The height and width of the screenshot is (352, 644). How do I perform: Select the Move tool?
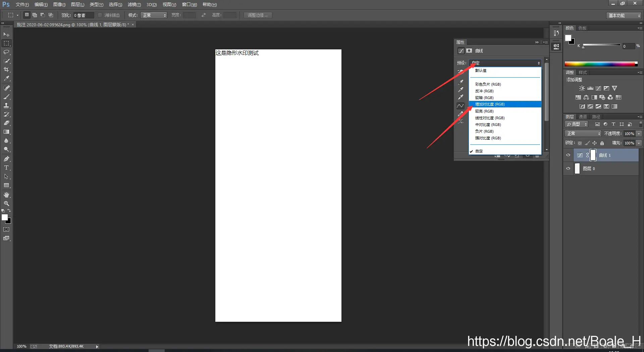pyautogui.click(x=6, y=35)
